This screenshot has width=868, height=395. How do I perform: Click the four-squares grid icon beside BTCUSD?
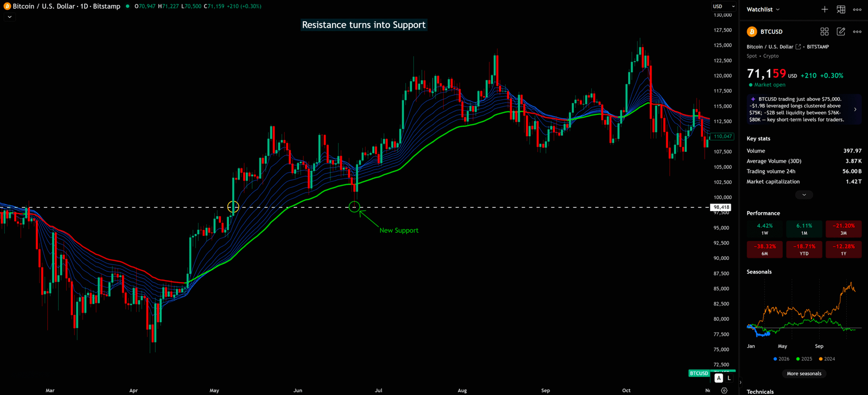(x=825, y=31)
